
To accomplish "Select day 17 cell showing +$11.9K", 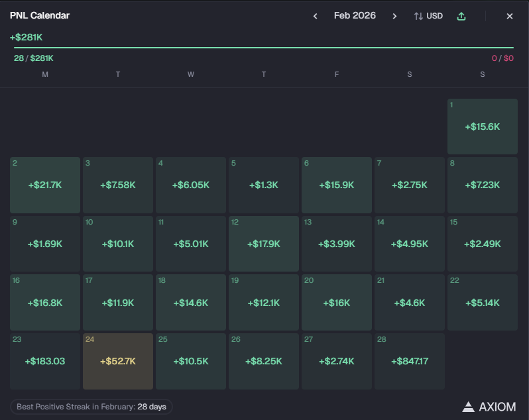I will point(118,302).
